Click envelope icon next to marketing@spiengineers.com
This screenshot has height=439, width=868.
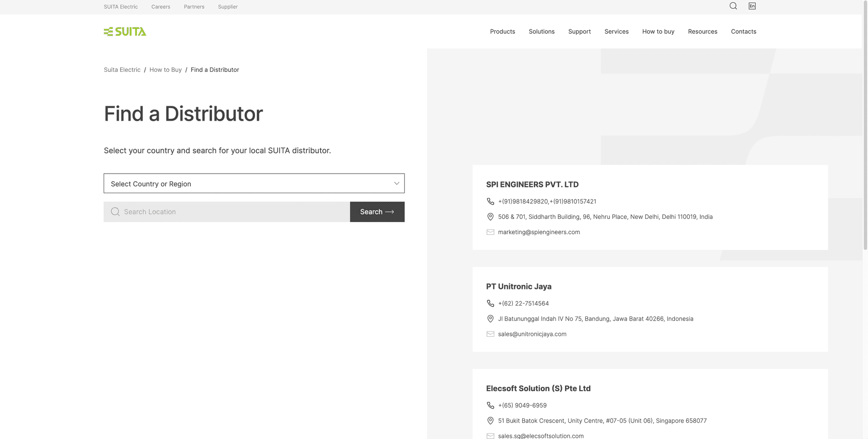tap(490, 232)
